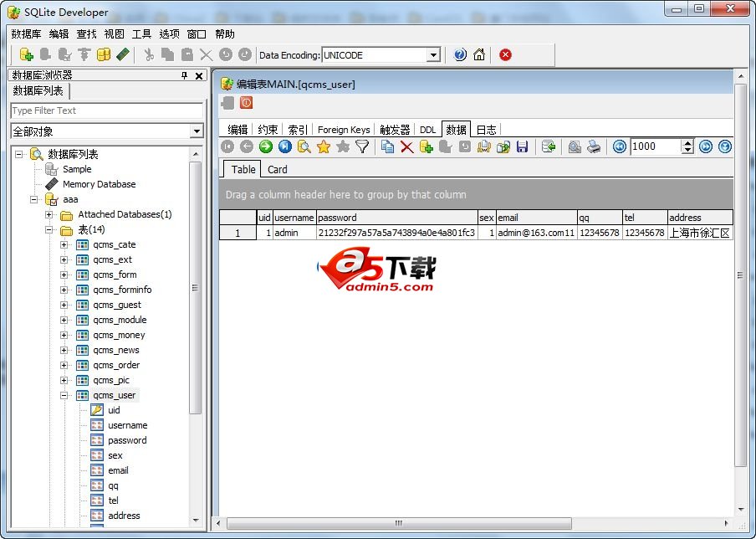Image resolution: width=756 pixels, height=539 pixels.
Task: Insert new record database plus icon
Action: pyautogui.click(x=427, y=146)
